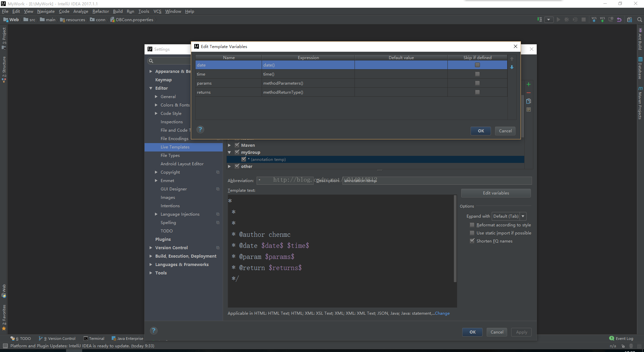Expand Code Style settings node

[x=156, y=114]
